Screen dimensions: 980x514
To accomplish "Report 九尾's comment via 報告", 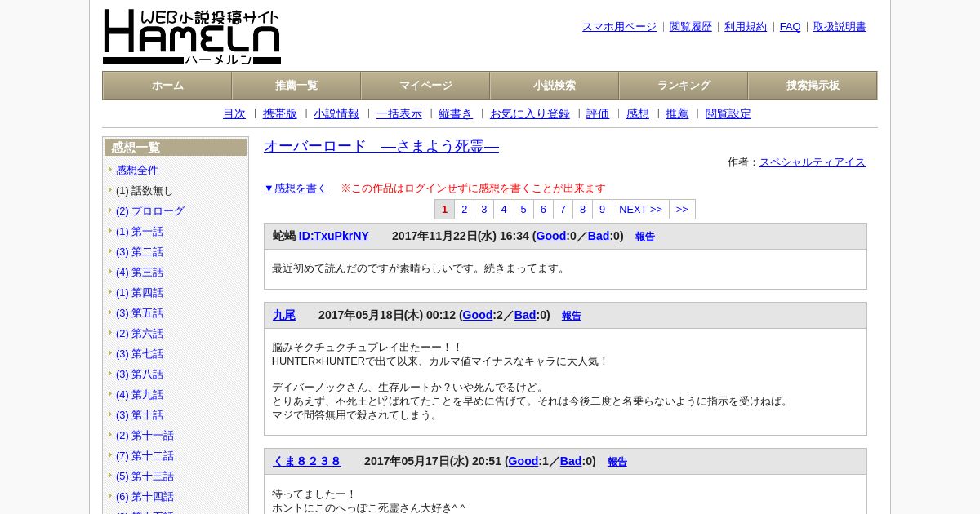I will (572, 316).
